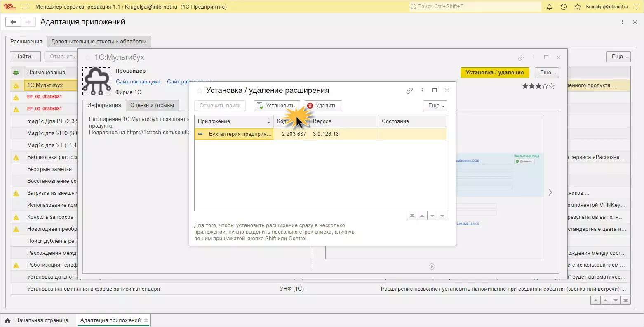Open the history clock icon
The width and height of the screenshot is (644, 327).
click(x=564, y=7)
